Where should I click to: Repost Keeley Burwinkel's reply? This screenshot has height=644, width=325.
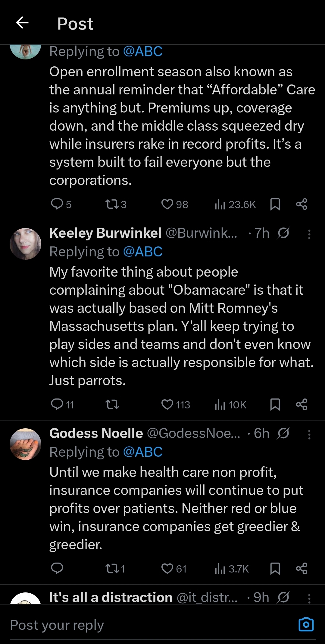pos(112,404)
